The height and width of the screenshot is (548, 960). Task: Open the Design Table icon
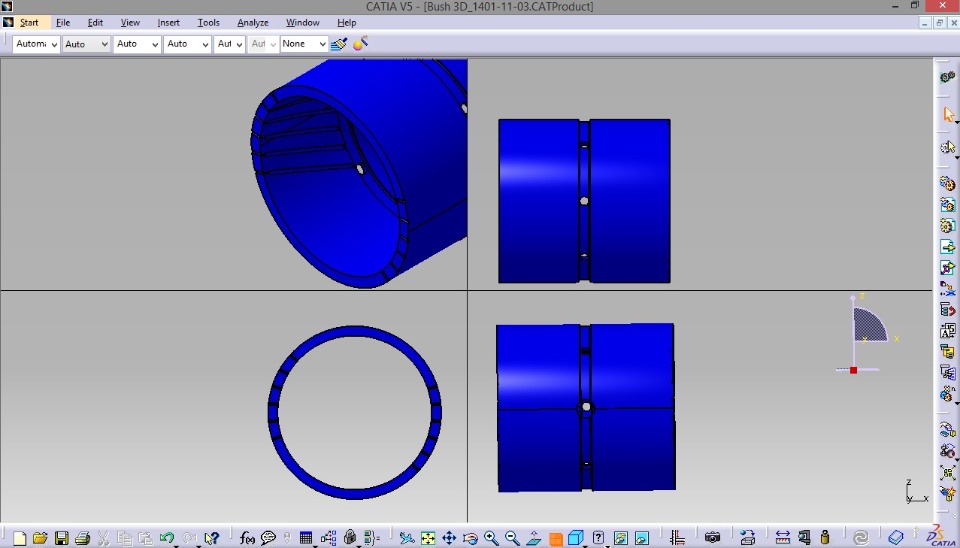(x=306, y=538)
